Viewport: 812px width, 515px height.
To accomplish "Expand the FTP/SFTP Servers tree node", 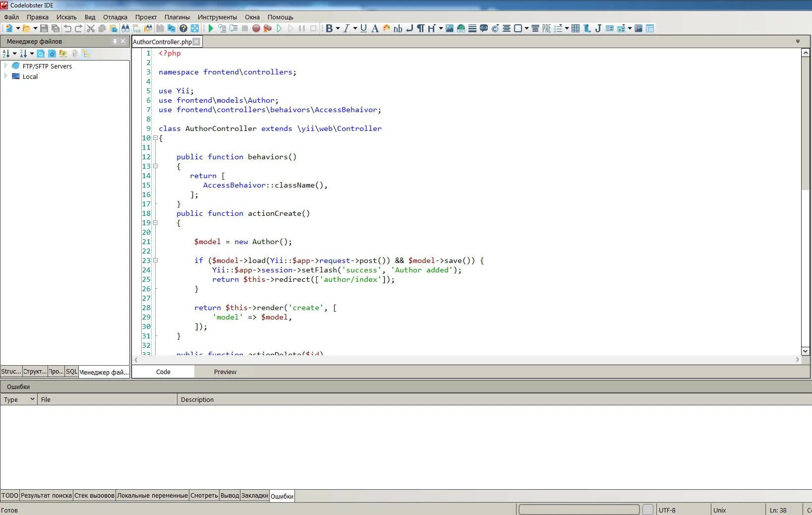I will (5, 65).
